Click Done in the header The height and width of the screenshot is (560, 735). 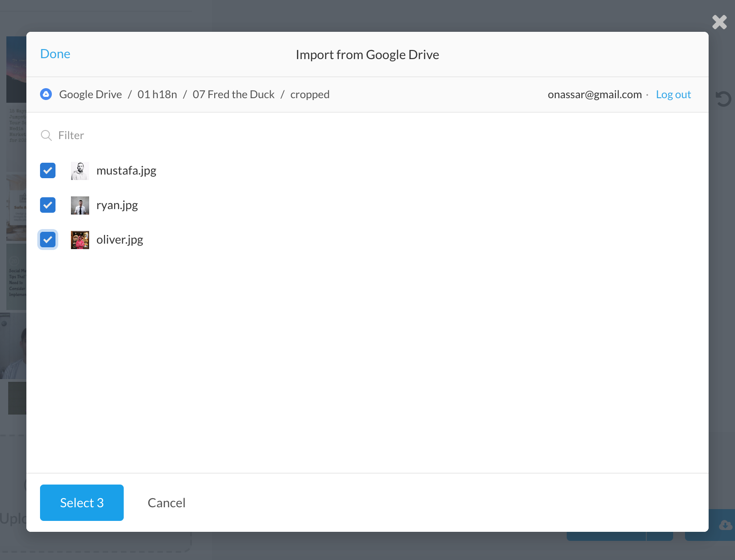pyautogui.click(x=55, y=54)
